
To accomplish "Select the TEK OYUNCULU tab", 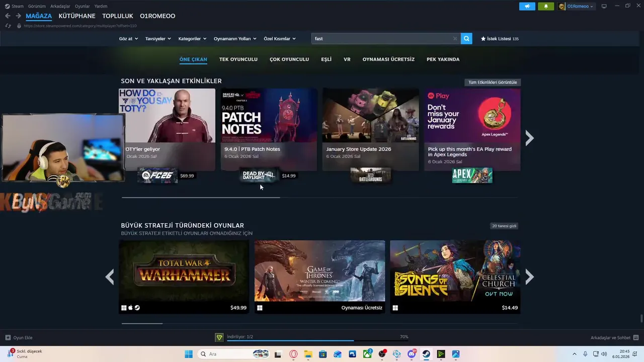I will coord(238,59).
